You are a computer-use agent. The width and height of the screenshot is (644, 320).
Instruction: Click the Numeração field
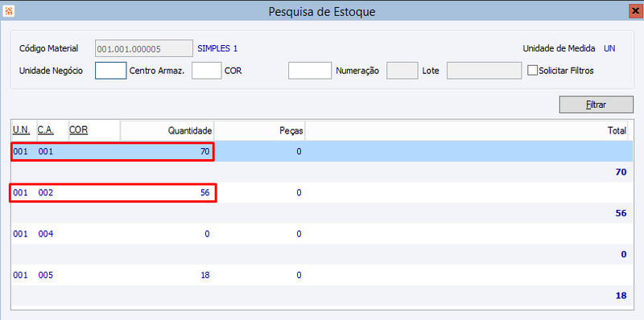[402, 71]
